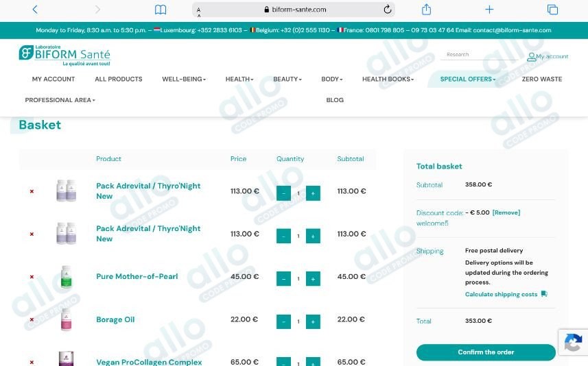588x366 pixels.
Task: Open Vegan ProCollagen Complex product link
Action: (149, 362)
